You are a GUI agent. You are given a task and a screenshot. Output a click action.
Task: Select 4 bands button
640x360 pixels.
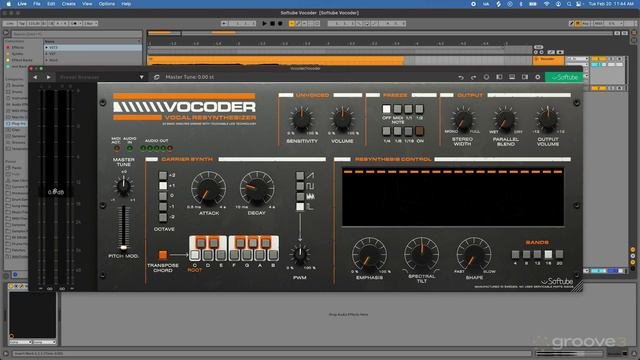[x=516, y=254]
